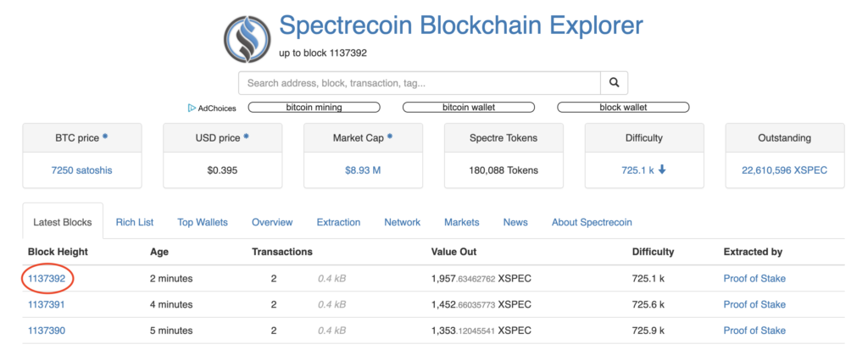The image size is (868, 350).
Task: Click the 725.1 k cell in the table row
Action: pos(648,279)
